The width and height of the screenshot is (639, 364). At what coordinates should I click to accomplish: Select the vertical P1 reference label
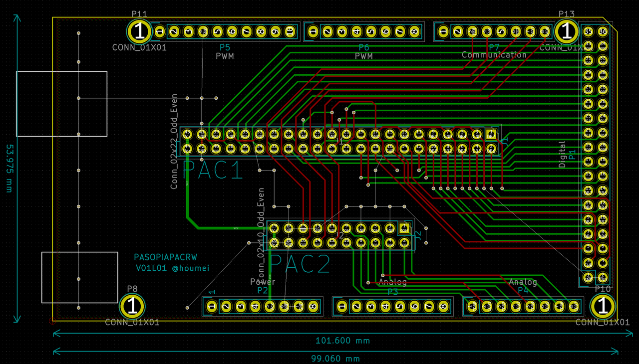(x=572, y=154)
